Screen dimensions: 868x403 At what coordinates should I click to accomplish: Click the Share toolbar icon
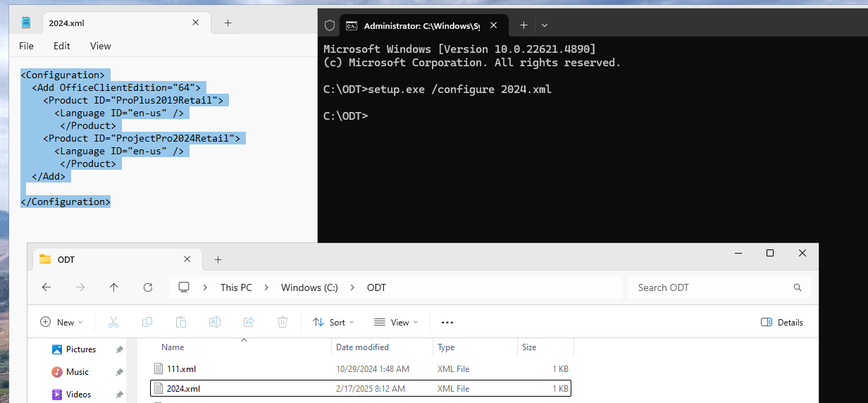pos(249,322)
